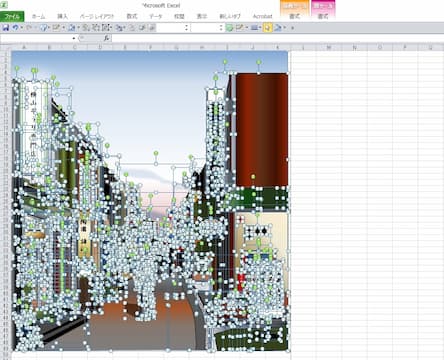
Task: Click the green round icon beside size boxes
Action: [x=229, y=28]
